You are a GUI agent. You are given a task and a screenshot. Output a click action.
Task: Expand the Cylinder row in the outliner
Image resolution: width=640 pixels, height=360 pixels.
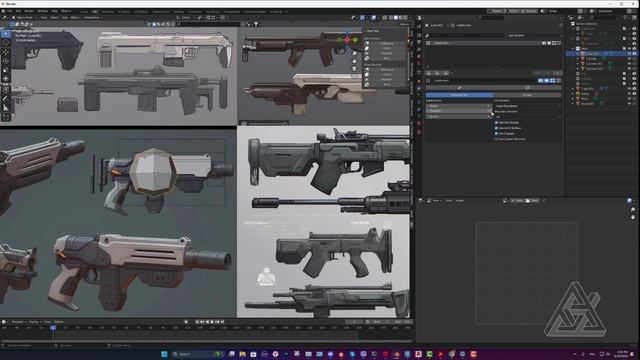pyautogui.click(x=578, y=59)
